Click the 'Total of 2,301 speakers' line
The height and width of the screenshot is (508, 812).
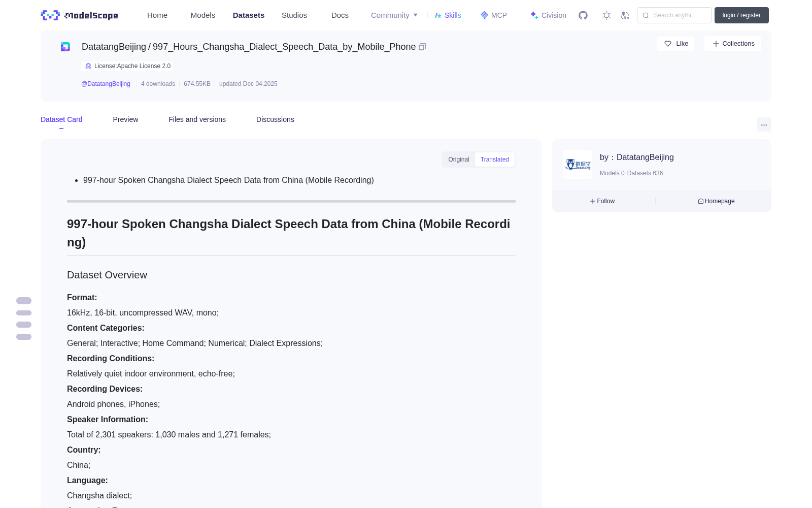169,435
